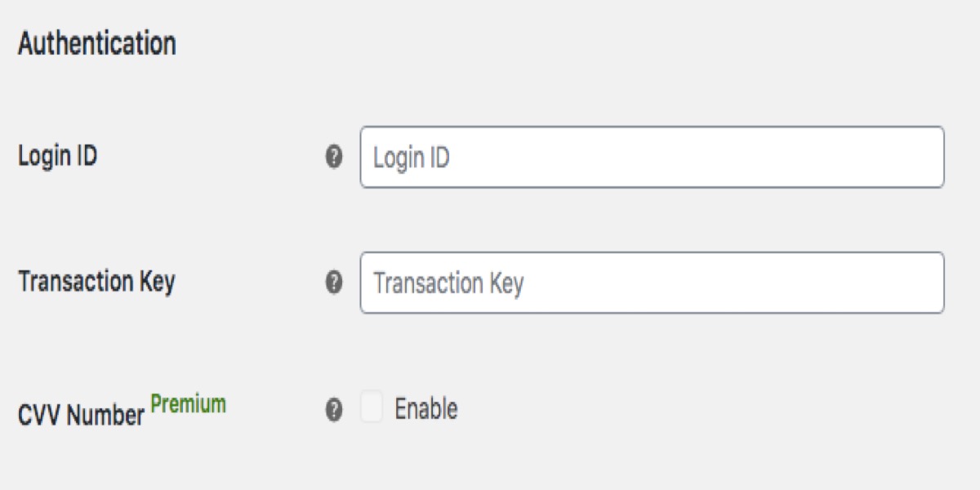Viewport: 980px width, 490px height.
Task: Select the "Login ID" field label
Action: tap(58, 156)
